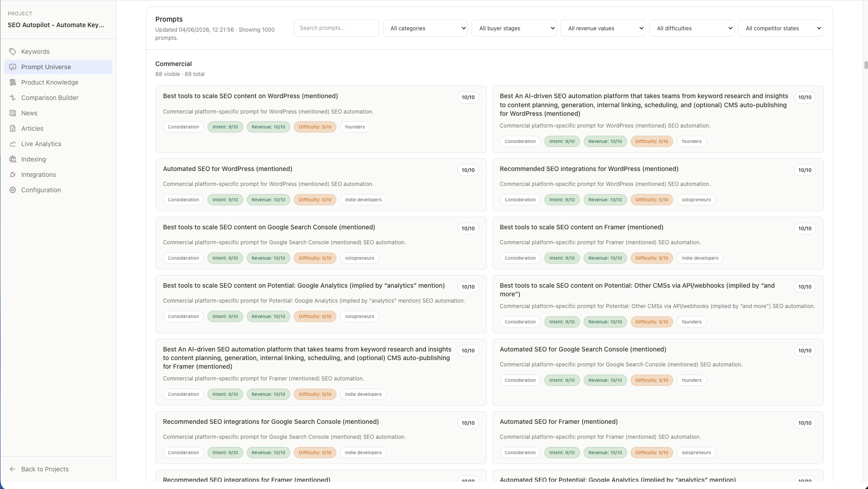Click the "88 visible · 88 total" count
This screenshot has height=489, width=868.
[x=180, y=74]
